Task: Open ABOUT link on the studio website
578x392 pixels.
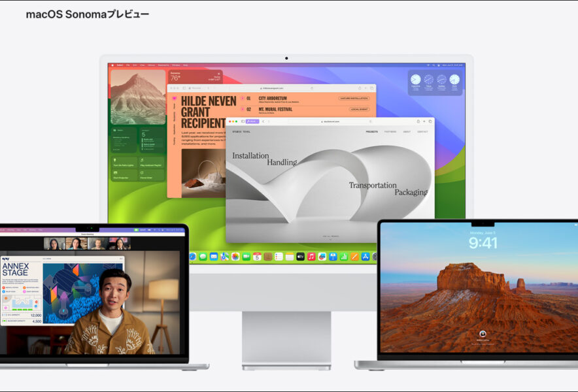Action: pyautogui.click(x=407, y=131)
